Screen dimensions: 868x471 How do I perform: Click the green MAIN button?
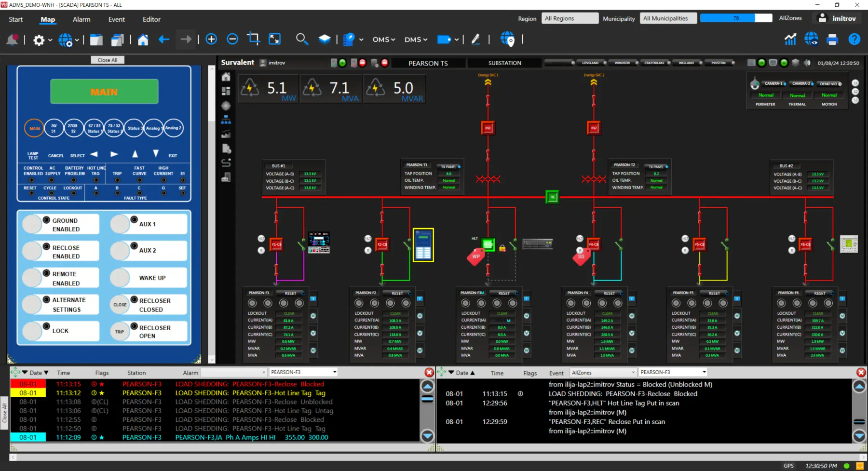[104, 92]
